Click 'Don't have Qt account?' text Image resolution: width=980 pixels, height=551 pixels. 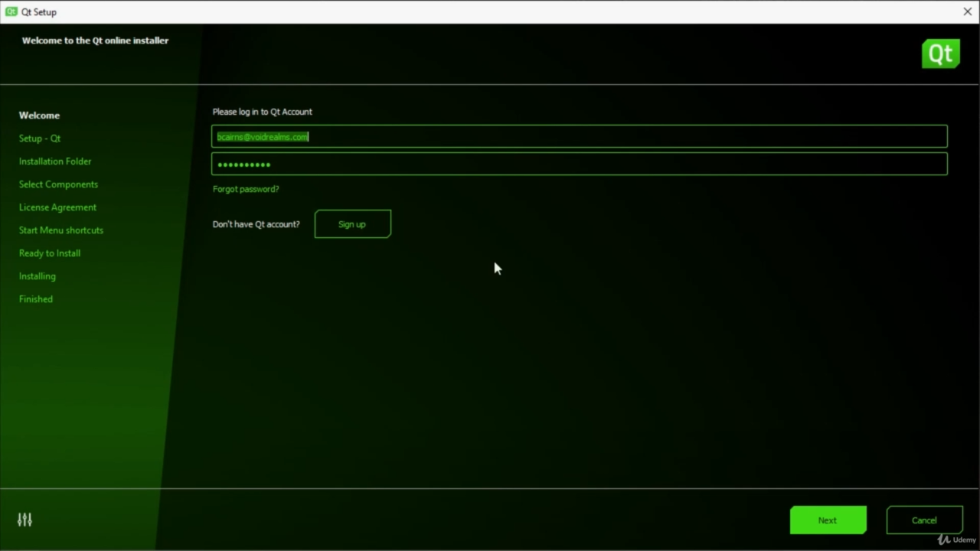[256, 224]
